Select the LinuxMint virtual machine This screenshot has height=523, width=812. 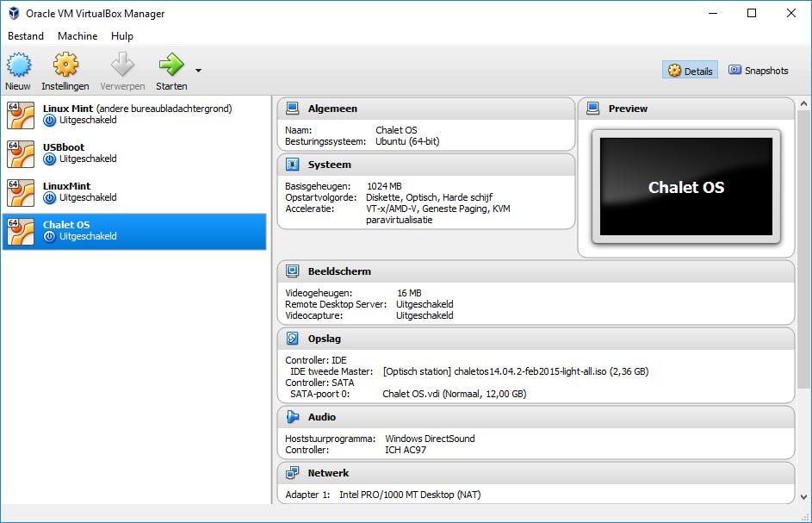click(x=134, y=193)
